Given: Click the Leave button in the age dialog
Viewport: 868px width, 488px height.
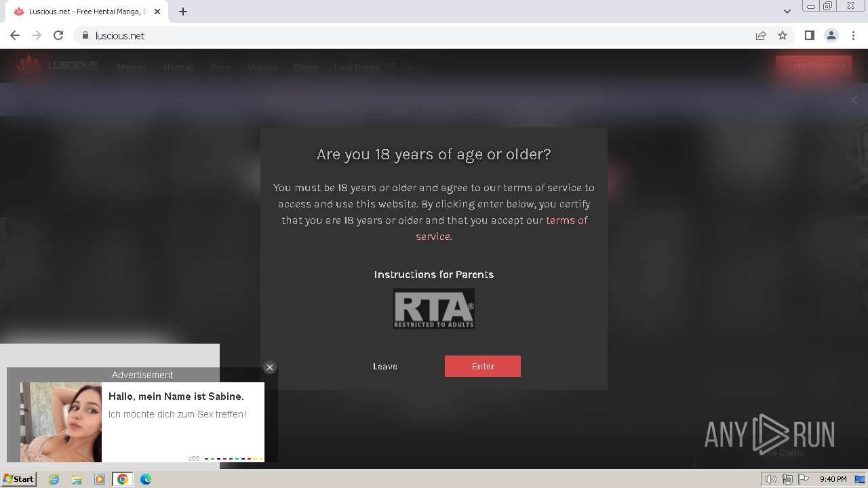Looking at the screenshot, I should coord(385,366).
